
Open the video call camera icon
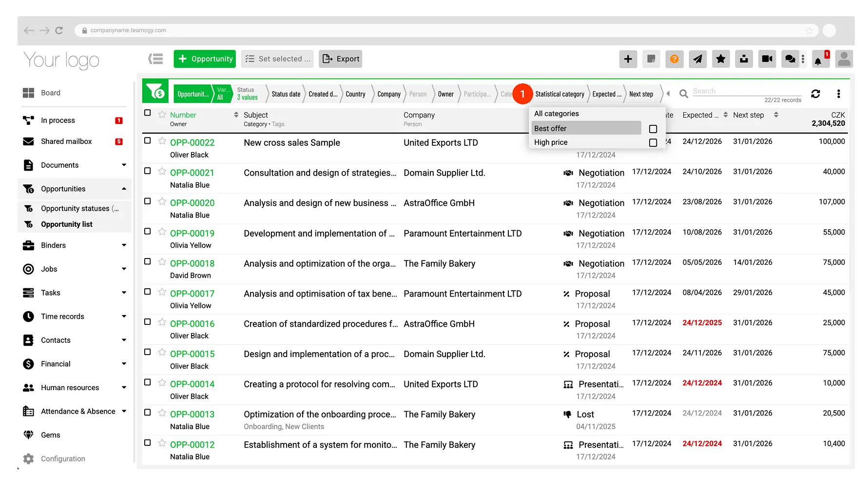tap(767, 59)
